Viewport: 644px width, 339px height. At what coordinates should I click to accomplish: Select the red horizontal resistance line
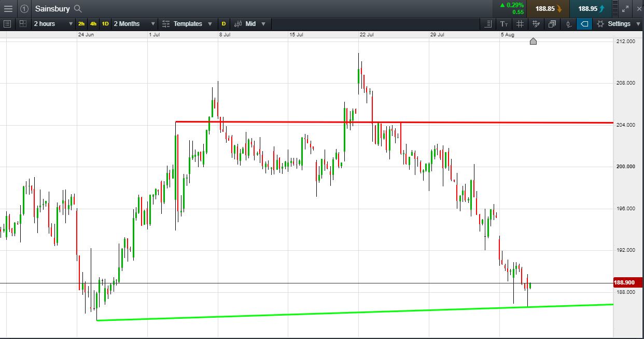(394, 123)
